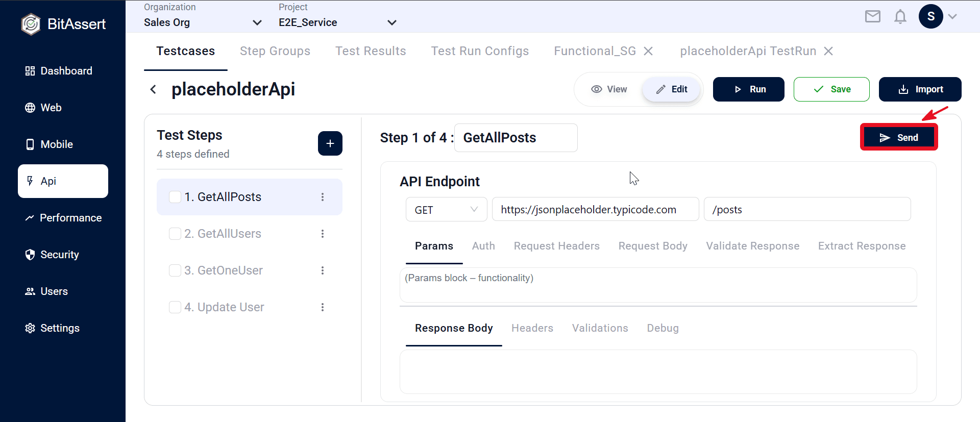Close the placeholderApi TestRun tab
The image size is (980, 422).
pyautogui.click(x=828, y=51)
